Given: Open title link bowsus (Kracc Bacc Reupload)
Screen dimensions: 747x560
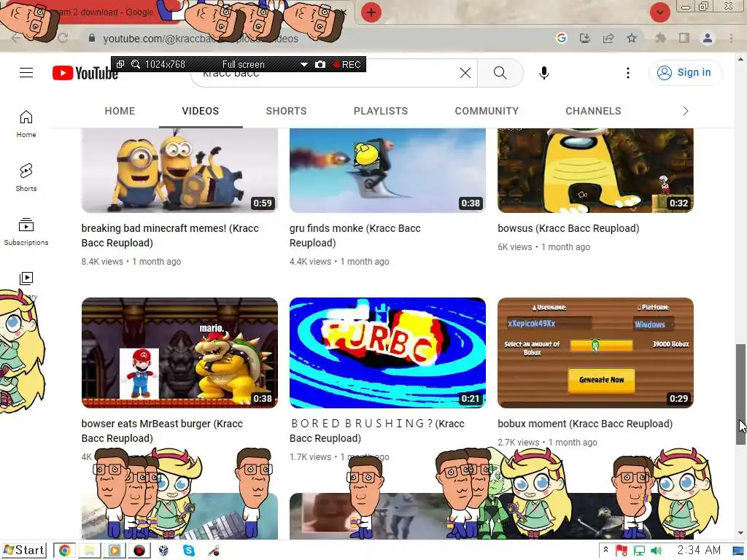Looking at the screenshot, I should [568, 228].
